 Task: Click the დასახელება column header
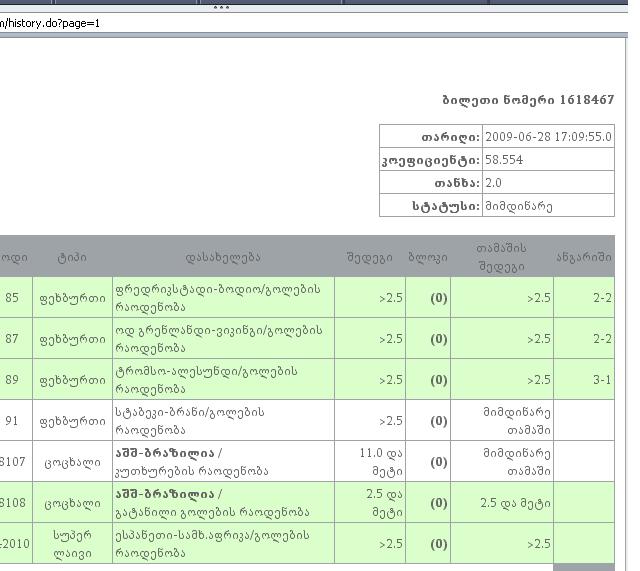[x=223, y=257]
